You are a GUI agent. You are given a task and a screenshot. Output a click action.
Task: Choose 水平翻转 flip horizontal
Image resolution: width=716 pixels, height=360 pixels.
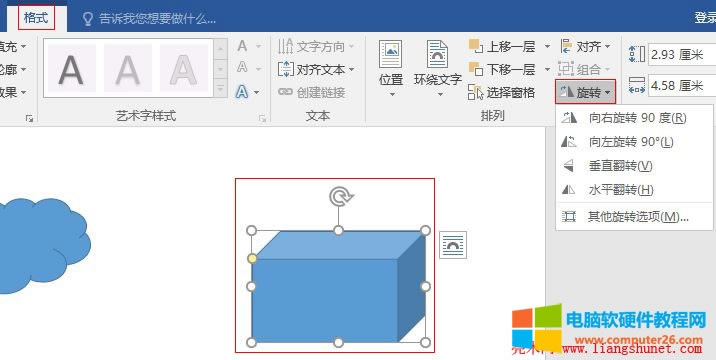(x=633, y=189)
